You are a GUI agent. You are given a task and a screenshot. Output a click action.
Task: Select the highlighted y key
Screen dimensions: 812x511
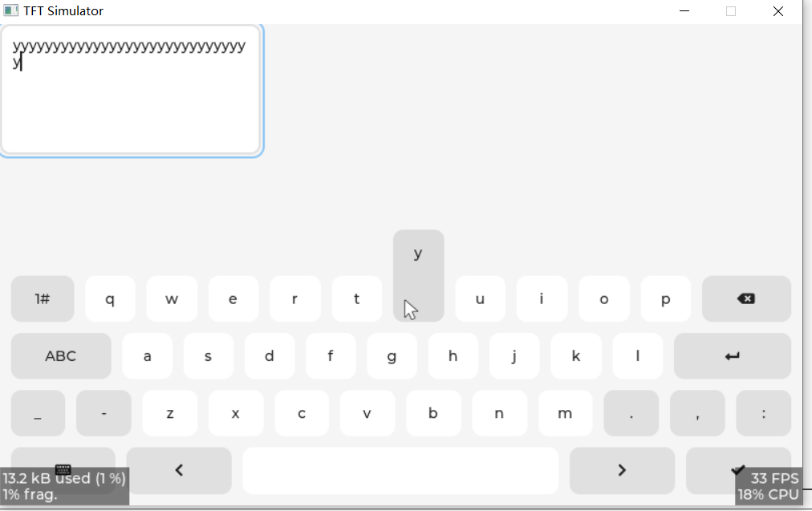(418, 276)
